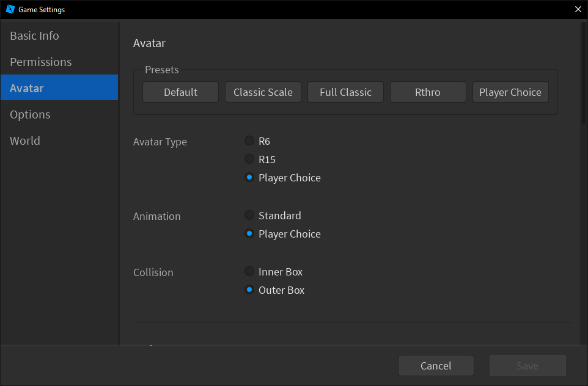Choose Standard animation option
Viewport: 588px width, 386px height.
tap(249, 216)
